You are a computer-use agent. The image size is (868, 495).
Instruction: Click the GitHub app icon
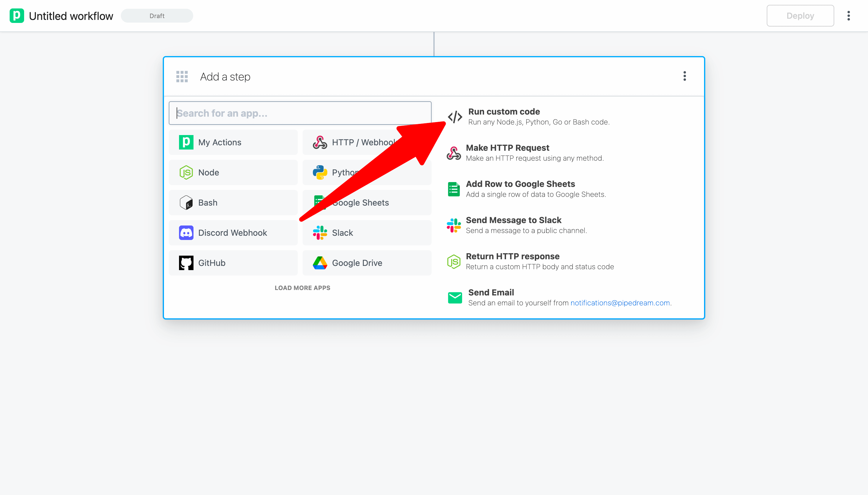pos(186,263)
